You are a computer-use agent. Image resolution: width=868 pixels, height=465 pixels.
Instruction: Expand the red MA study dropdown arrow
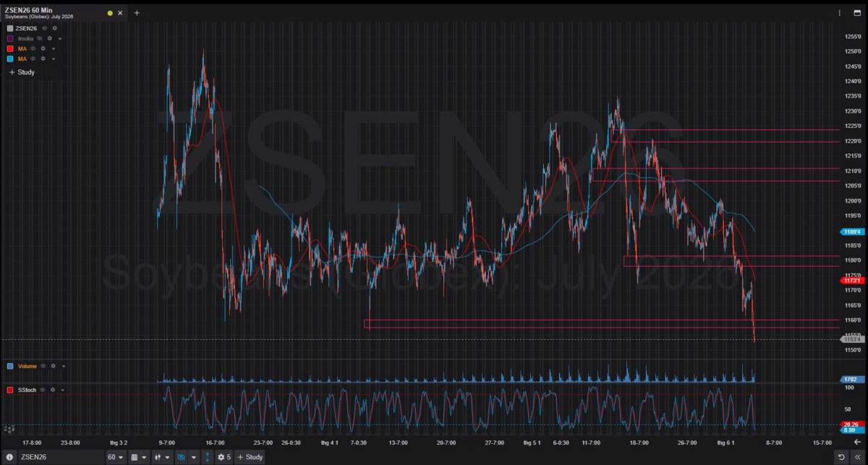click(x=54, y=48)
